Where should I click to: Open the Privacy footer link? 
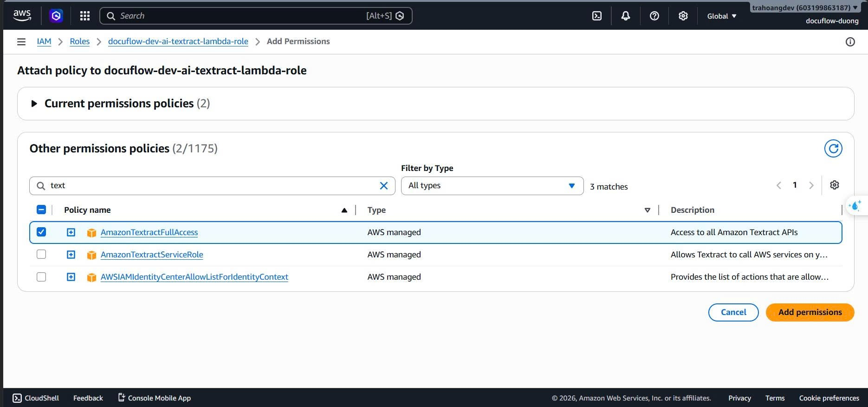point(739,398)
